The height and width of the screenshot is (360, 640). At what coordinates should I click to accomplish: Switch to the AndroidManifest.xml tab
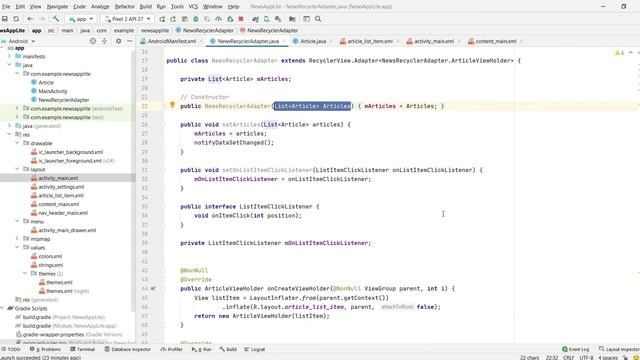tap(171, 41)
